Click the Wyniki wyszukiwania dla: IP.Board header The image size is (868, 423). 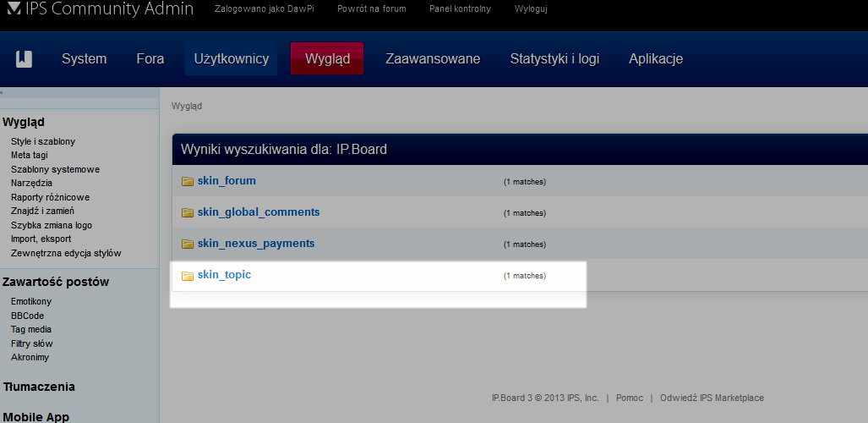pos(283,149)
